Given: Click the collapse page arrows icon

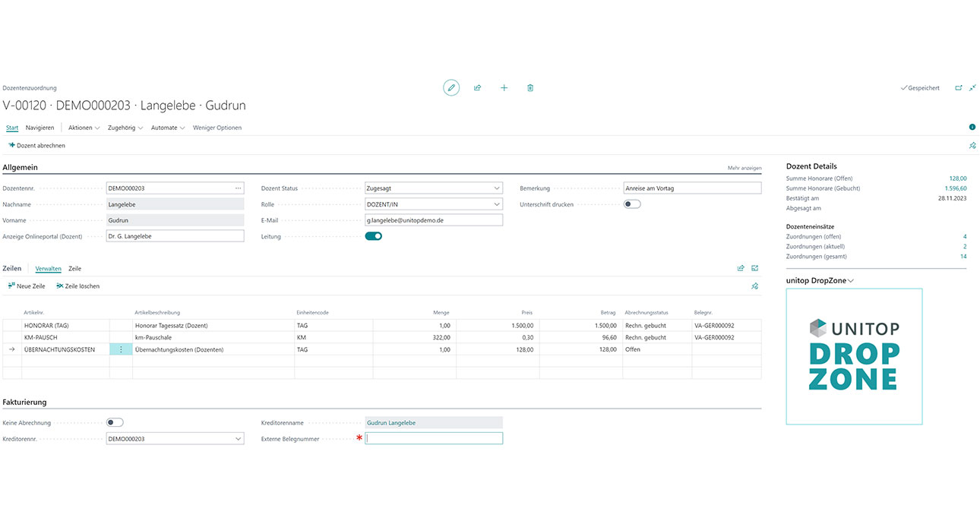Looking at the screenshot, I should click(972, 88).
